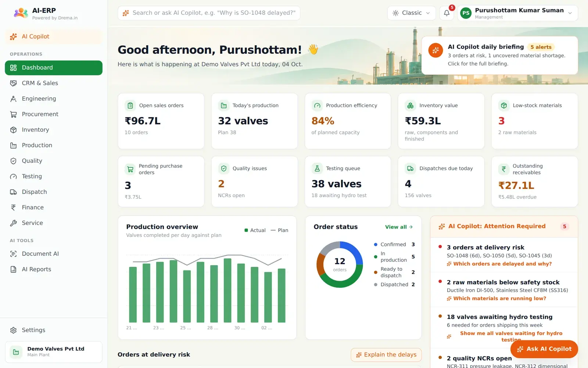
Task: Click the CRM & Sales handshake icon
Action: tap(14, 83)
